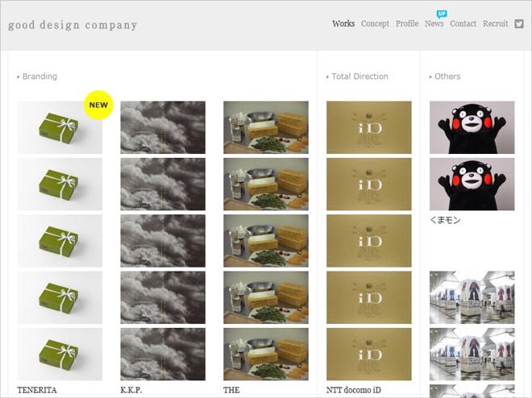Open the TENERITA project title
The height and width of the screenshot is (398, 532).
point(37,390)
